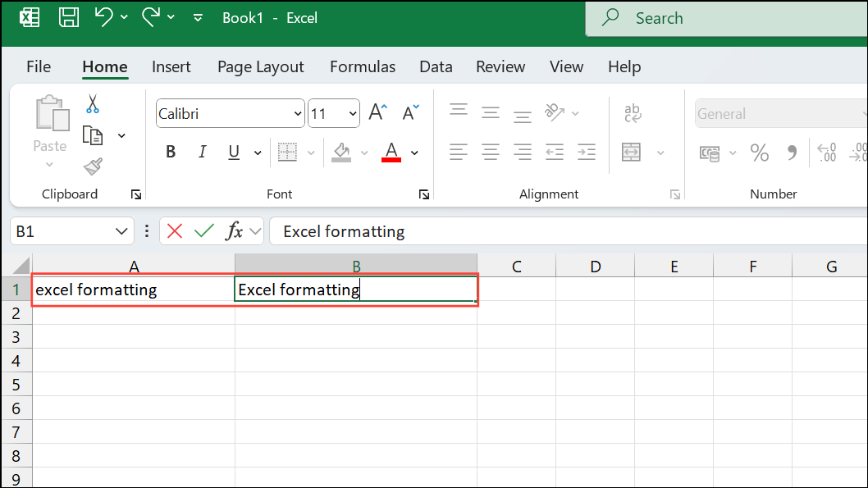Expand the Name Box dropdown arrow
868x488 pixels.
click(122, 231)
